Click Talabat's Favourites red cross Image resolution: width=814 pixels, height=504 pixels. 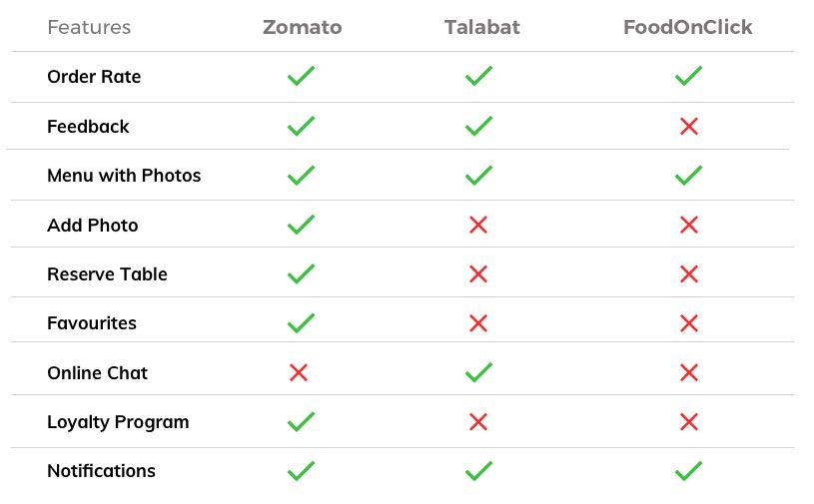(x=478, y=322)
